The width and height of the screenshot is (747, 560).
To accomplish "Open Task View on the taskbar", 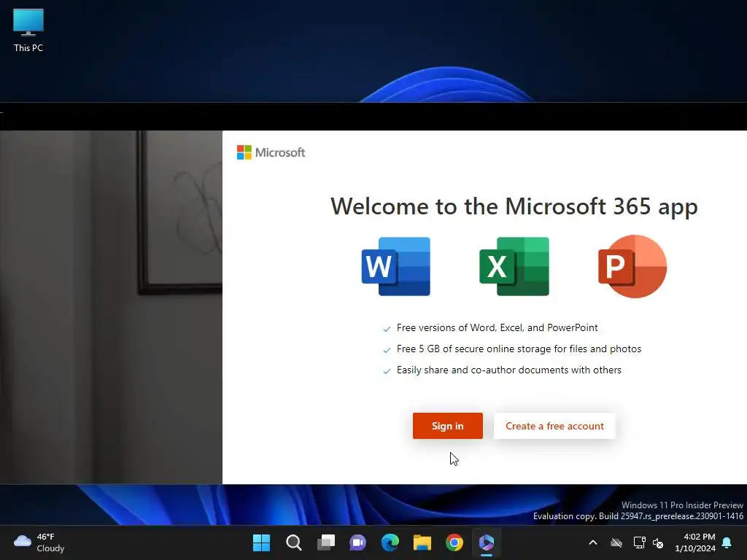I will [x=326, y=542].
